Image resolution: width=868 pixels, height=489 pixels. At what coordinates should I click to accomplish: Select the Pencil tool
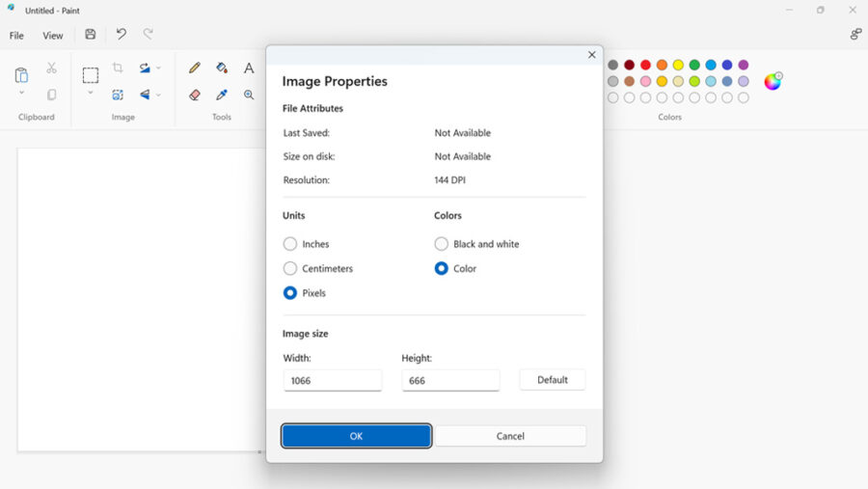195,68
